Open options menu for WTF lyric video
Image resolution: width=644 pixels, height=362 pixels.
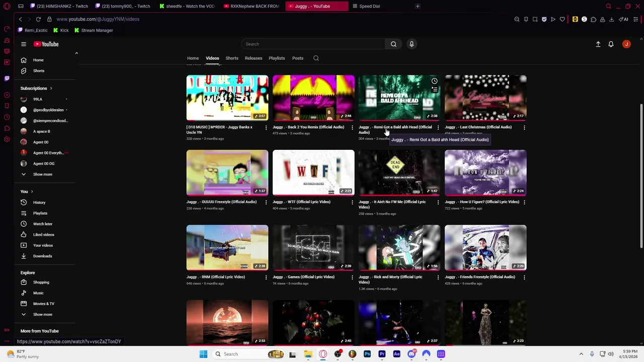tap(352, 202)
